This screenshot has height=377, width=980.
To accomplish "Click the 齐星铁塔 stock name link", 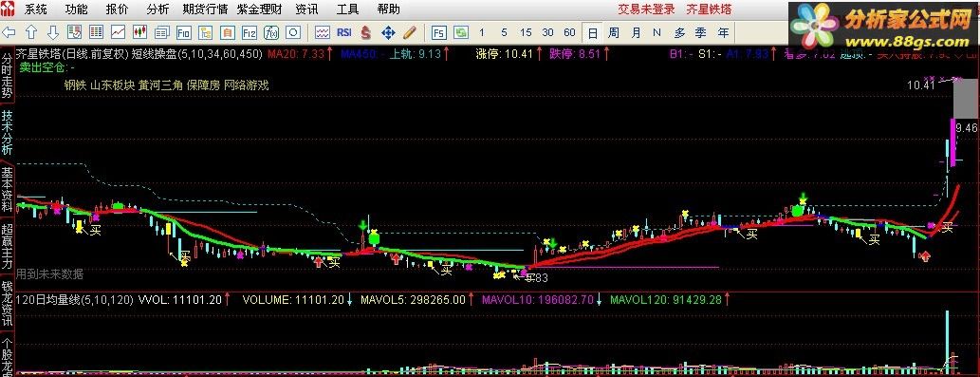I will coord(709,9).
